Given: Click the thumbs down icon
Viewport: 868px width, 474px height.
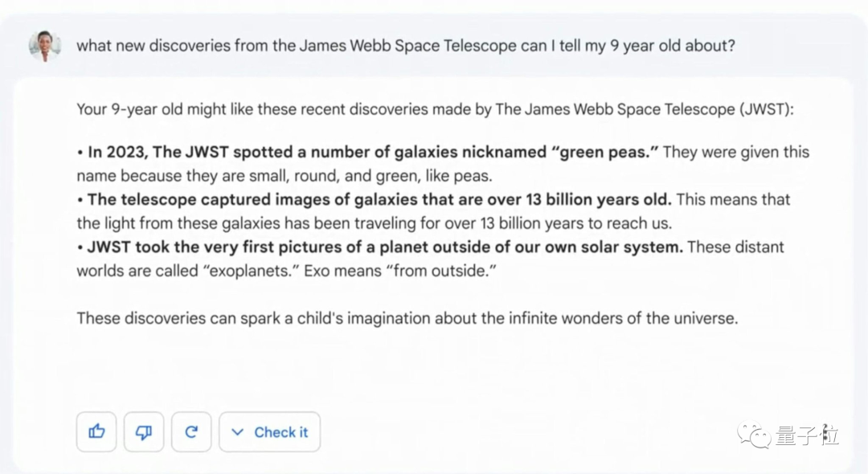Looking at the screenshot, I should click(x=144, y=432).
